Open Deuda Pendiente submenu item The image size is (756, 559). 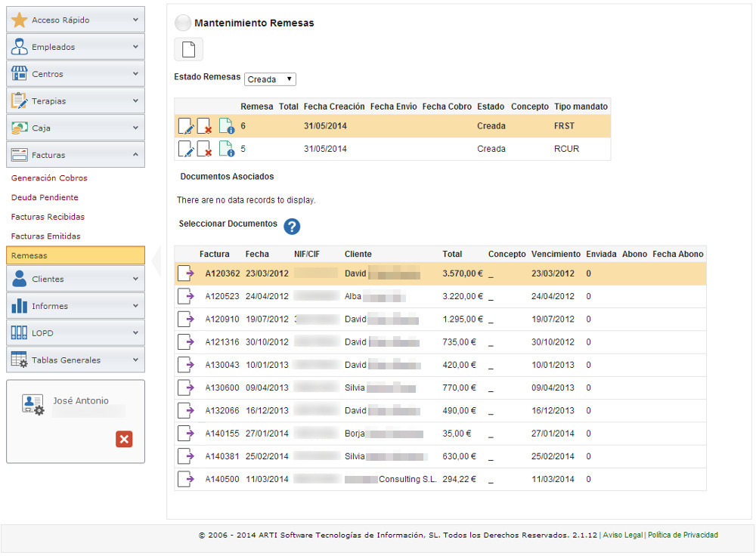coord(45,197)
